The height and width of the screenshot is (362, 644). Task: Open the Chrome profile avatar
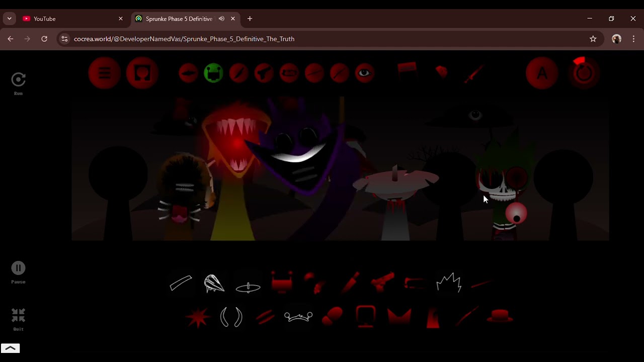(617, 39)
